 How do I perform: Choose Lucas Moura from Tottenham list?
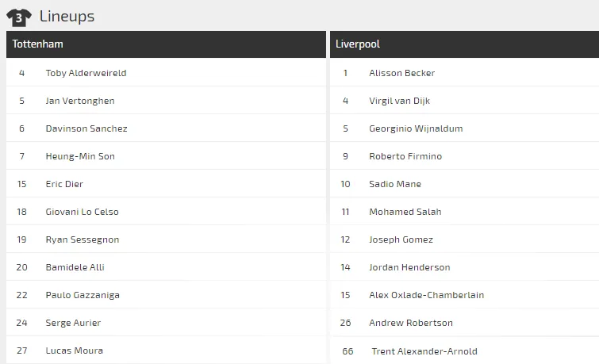[75, 351]
